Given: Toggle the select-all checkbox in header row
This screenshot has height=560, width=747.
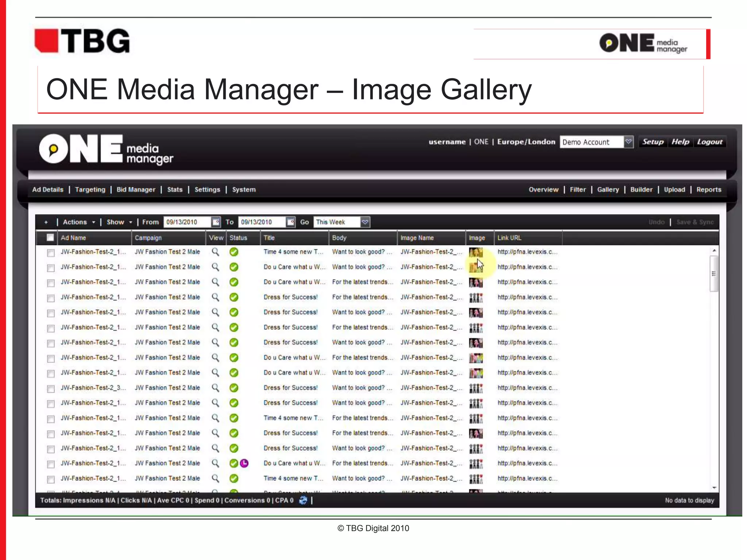Looking at the screenshot, I should pyautogui.click(x=50, y=238).
